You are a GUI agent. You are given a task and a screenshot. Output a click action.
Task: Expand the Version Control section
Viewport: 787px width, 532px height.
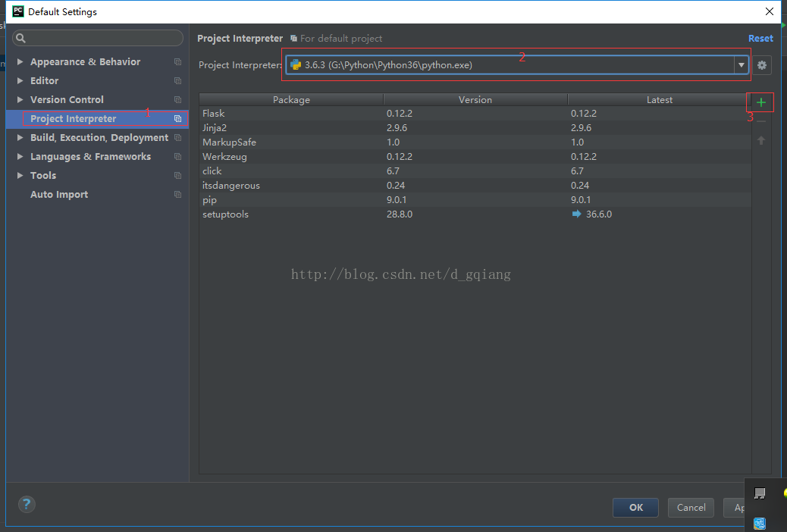[20, 100]
